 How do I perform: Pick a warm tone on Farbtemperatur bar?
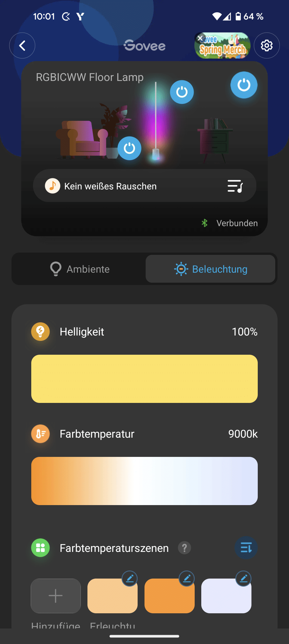coord(57,481)
